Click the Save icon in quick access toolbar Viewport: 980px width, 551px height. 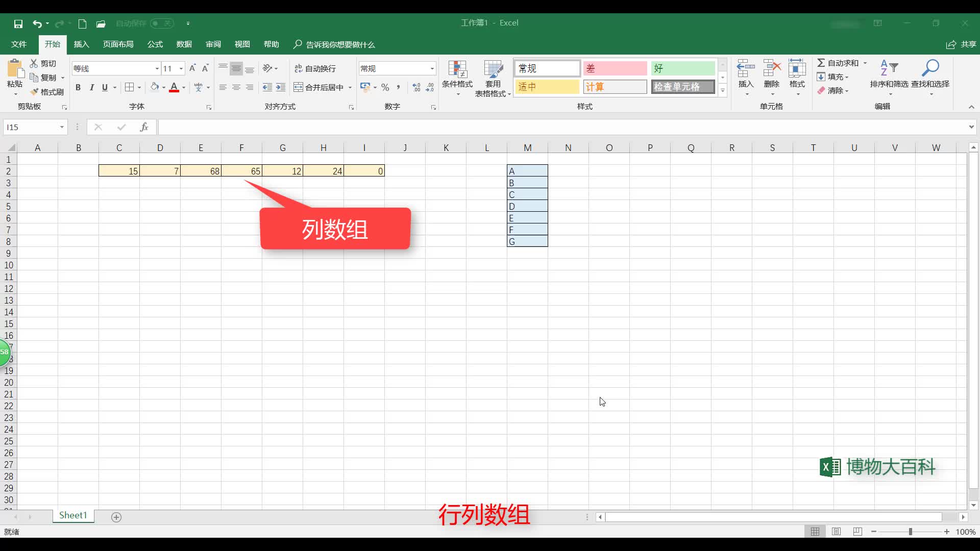point(18,23)
